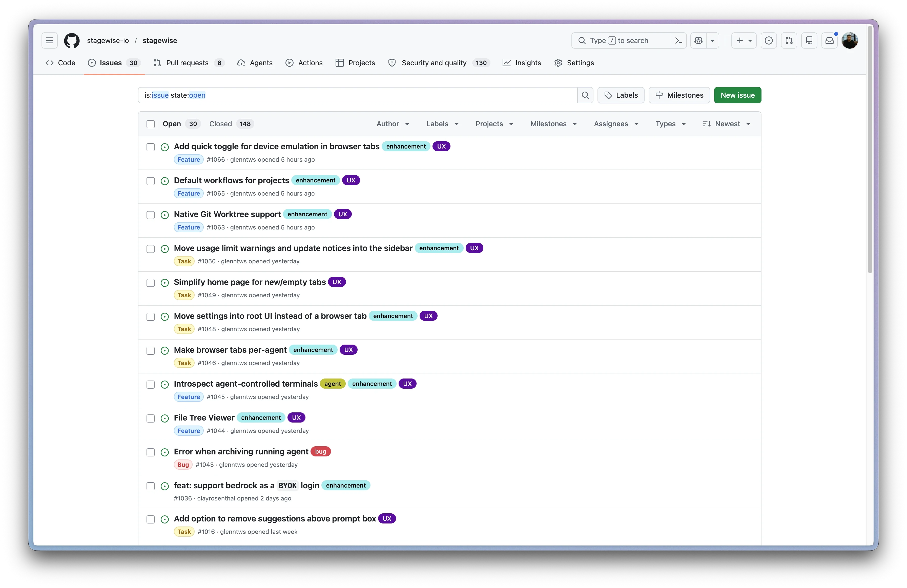Open the command palette icon

(x=678, y=40)
